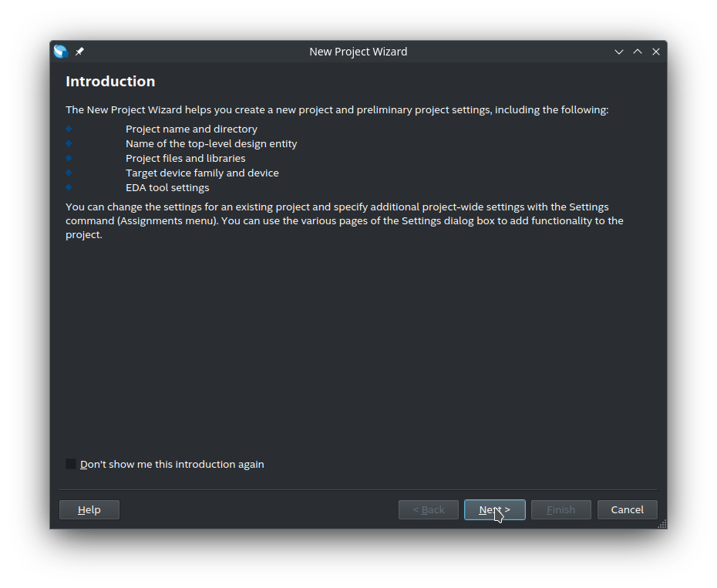This screenshot has width=717, height=588.
Task: Click the New Project Wizard title bar text
Action: point(358,52)
